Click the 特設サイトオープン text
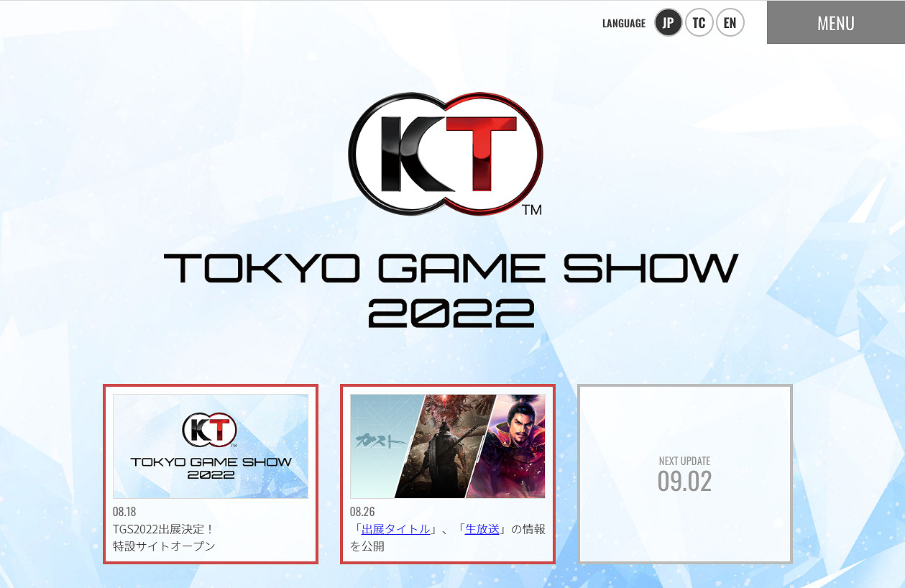This screenshot has height=588, width=905. pyautogui.click(x=164, y=546)
